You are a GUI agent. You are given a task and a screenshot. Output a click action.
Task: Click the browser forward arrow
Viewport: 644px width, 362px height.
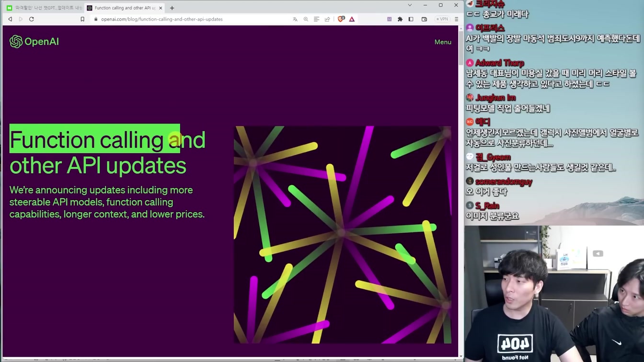pyautogui.click(x=21, y=19)
